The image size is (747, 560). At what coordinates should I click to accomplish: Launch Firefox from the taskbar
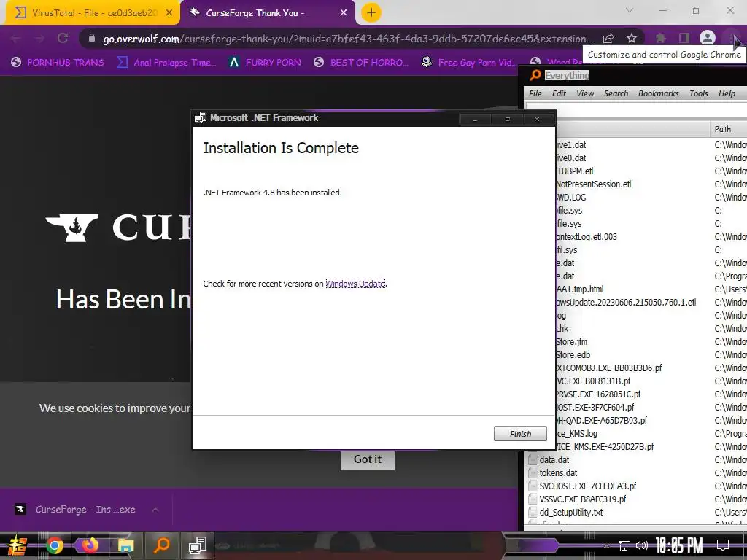click(90, 545)
